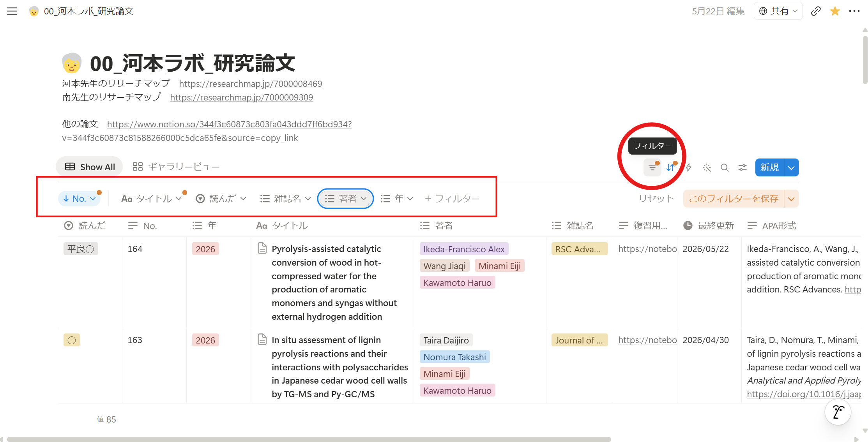Expand arrow beside このフィルターを保存
Viewport: 868px width, 442px height.
[792, 199]
